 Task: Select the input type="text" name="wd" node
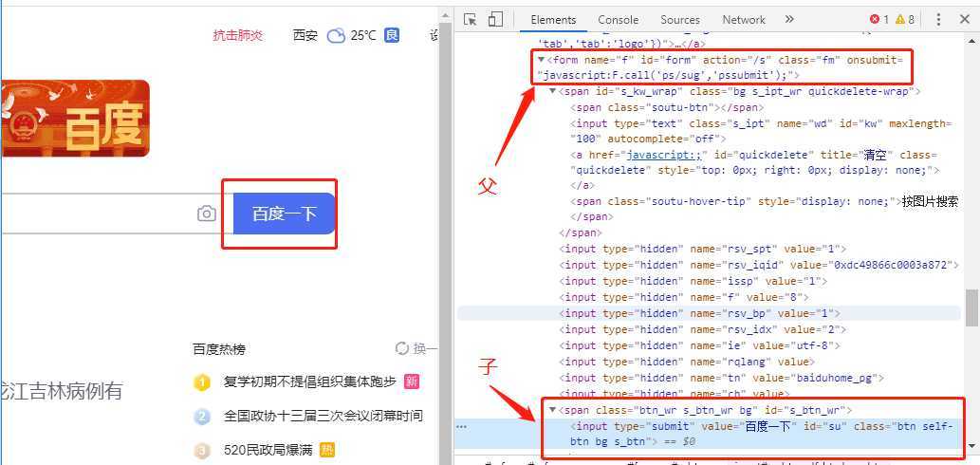click(760, 131)
